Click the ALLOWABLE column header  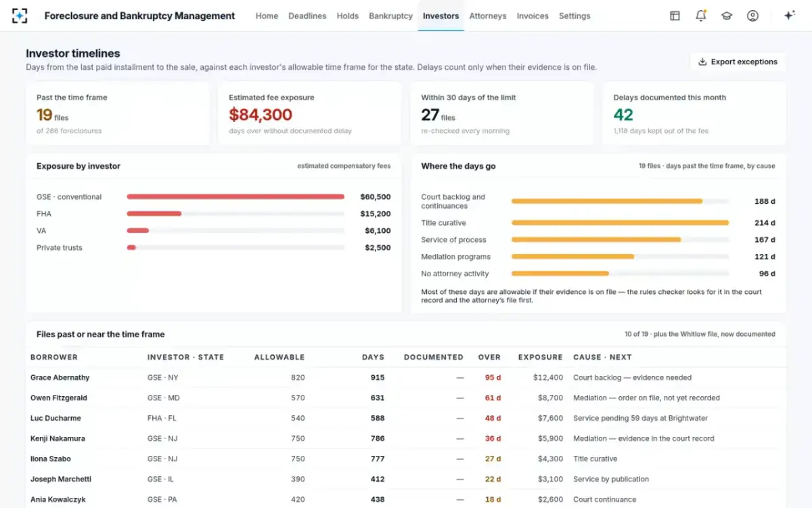click(x=279, y=357)
